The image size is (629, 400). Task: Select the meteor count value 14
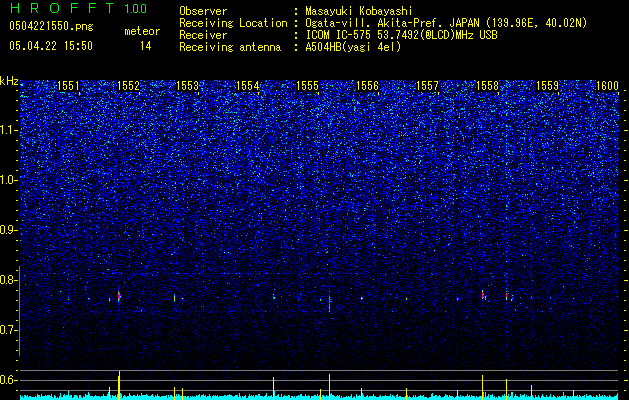pos(146,46)
